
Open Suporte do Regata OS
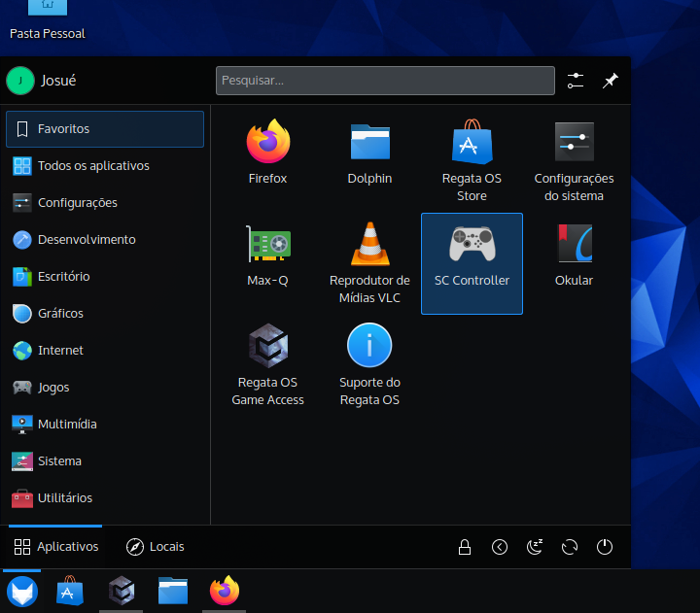369,366
